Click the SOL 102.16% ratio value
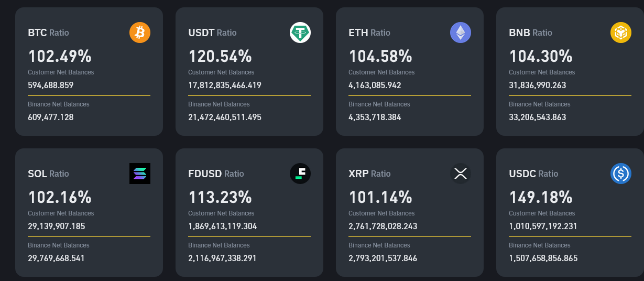The width and height of the screenshot is (644, 281). tap(60, 197)
